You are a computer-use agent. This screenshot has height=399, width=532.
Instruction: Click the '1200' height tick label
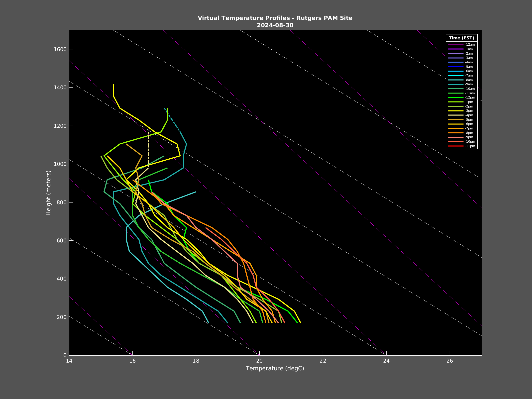(x=60, y=126)
